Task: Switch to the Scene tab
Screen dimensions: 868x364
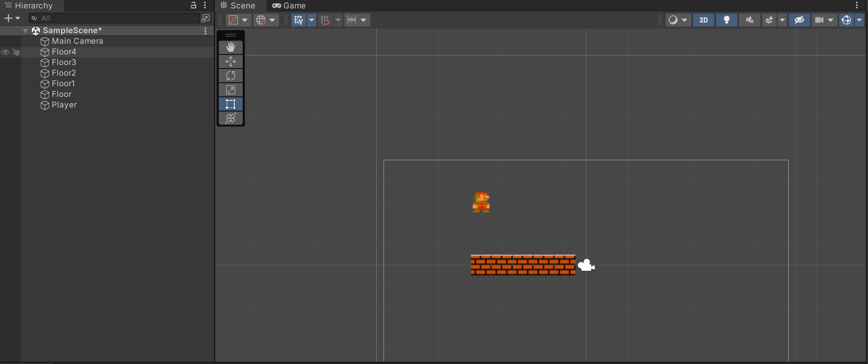Action: 238,6
